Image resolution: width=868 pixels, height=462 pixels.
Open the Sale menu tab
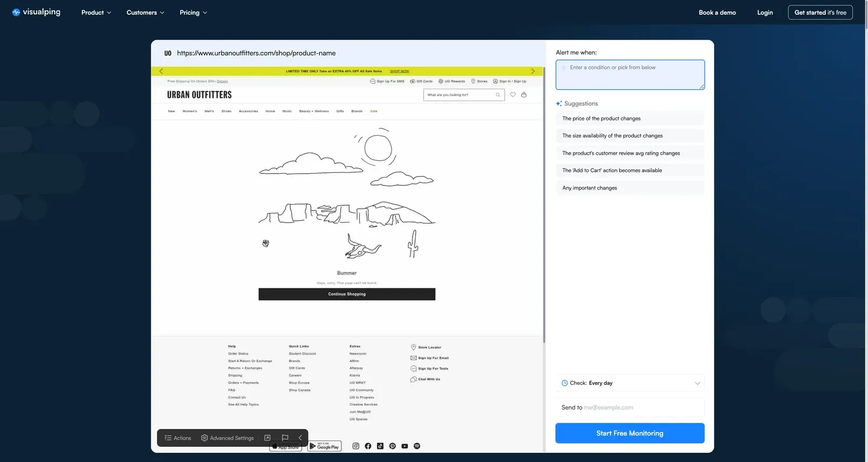click(x=374, y=111)
